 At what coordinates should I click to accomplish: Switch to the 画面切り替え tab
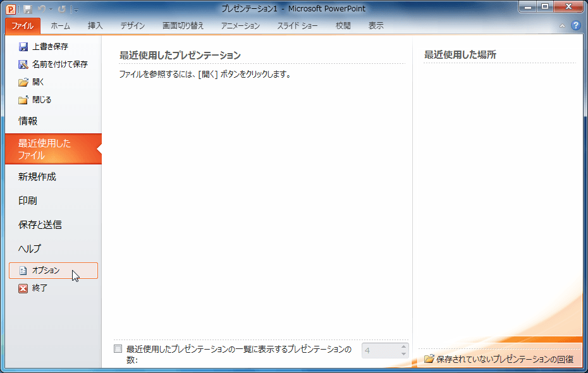(x=183, y=26)
